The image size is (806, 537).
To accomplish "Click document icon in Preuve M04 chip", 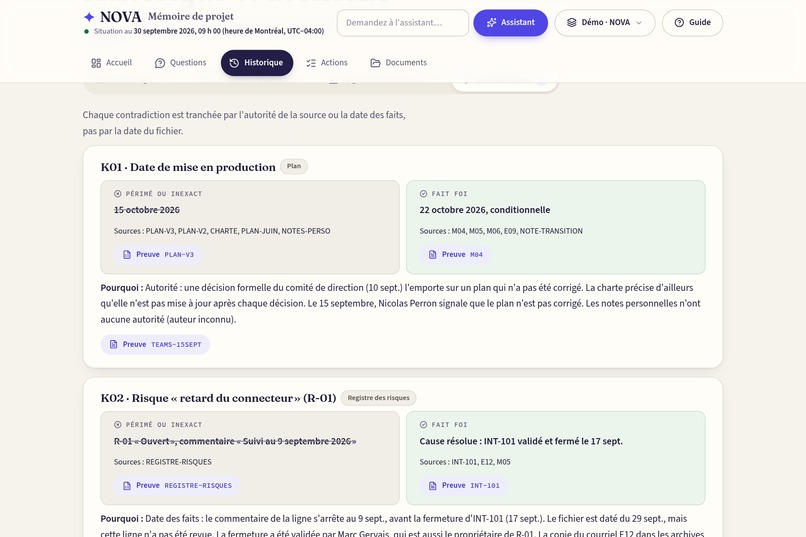I will point(433,254).
